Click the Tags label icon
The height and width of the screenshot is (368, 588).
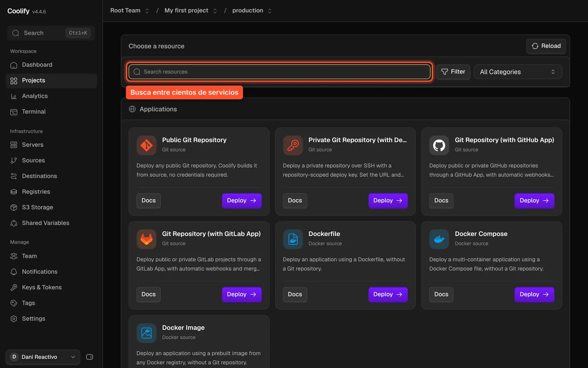coord(14,303)
